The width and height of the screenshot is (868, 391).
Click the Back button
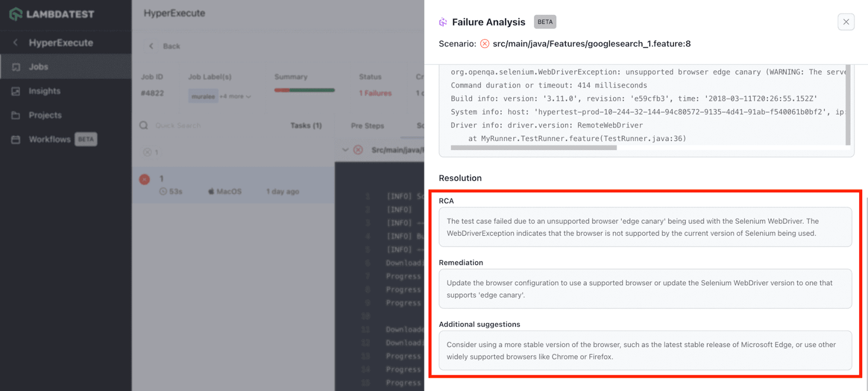click(x=164, y=46)
